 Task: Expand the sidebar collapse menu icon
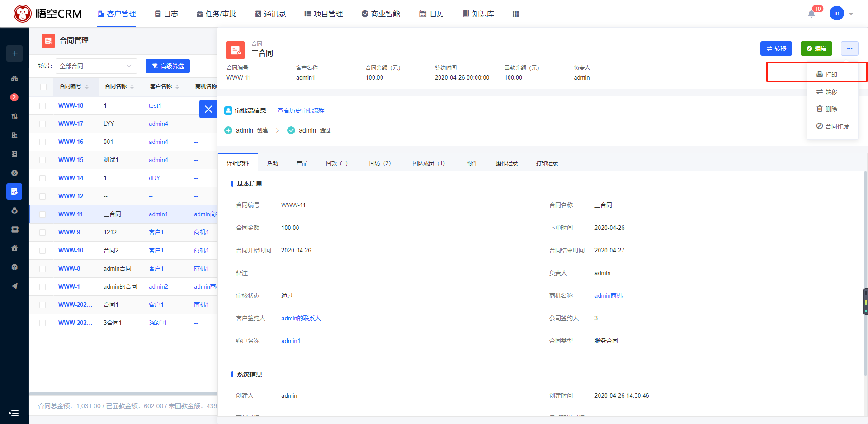(x=14, y=413)
